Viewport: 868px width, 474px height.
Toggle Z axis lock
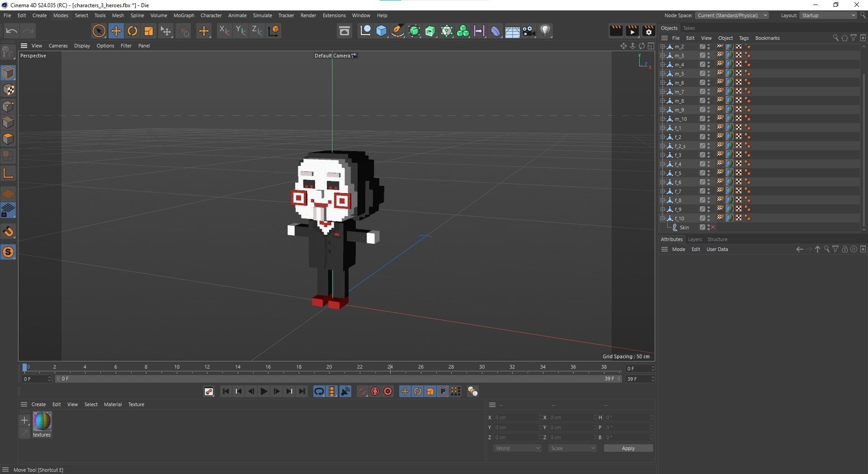pyautogui.click(x=257, y=31)
